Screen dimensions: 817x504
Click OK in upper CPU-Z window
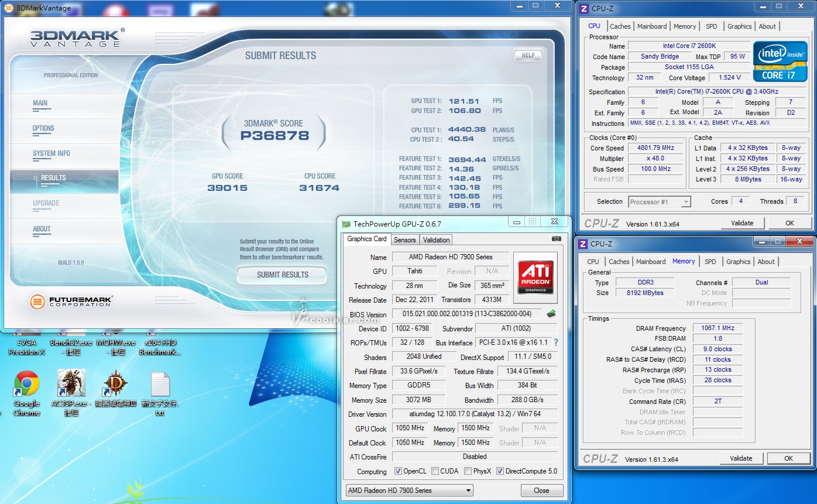click(789, 223)
